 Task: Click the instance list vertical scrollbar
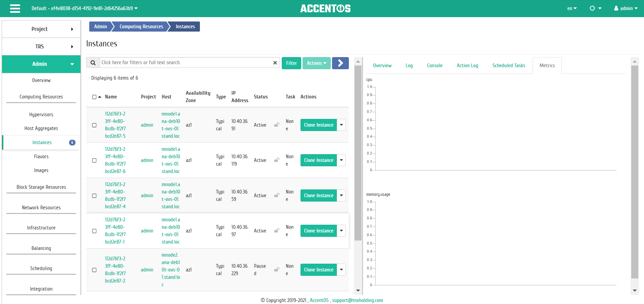pyautogui.click(x=358, y=153)
